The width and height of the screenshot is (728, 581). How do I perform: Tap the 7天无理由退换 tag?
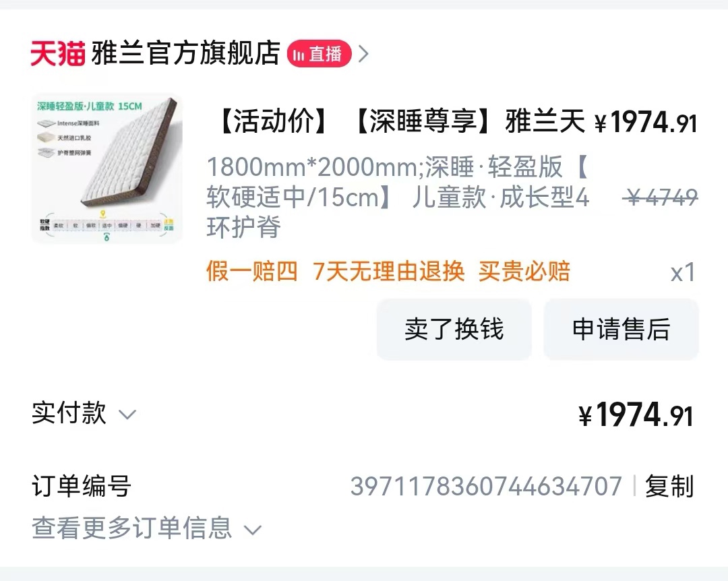click(389, 271)
